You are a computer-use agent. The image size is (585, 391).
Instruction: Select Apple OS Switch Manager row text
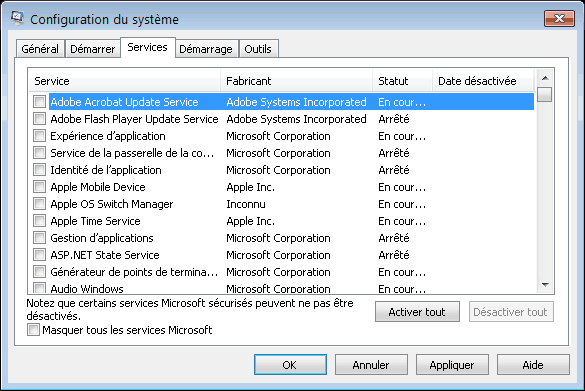pos(112,204)
